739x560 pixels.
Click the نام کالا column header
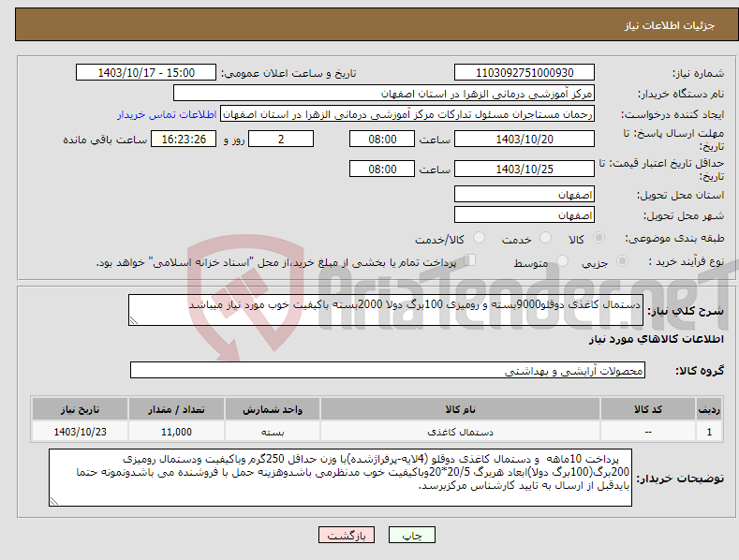(x=460, y=409)
